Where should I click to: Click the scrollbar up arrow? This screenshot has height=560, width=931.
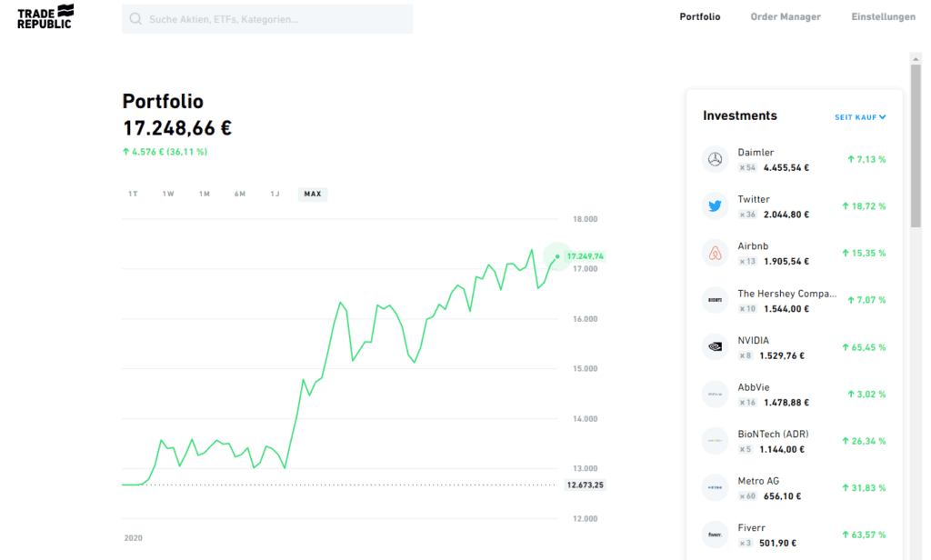[916, 59]
